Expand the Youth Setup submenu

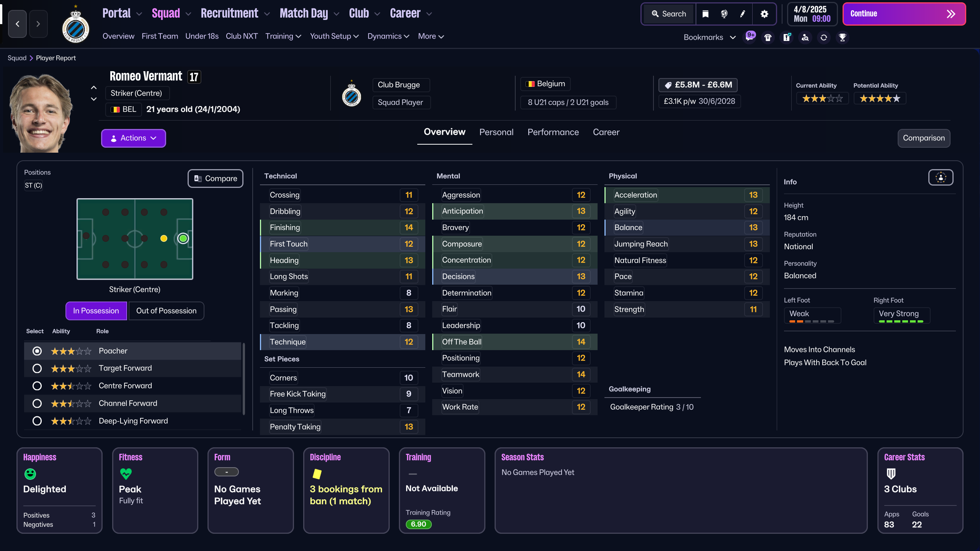click(x=334, y=36)
